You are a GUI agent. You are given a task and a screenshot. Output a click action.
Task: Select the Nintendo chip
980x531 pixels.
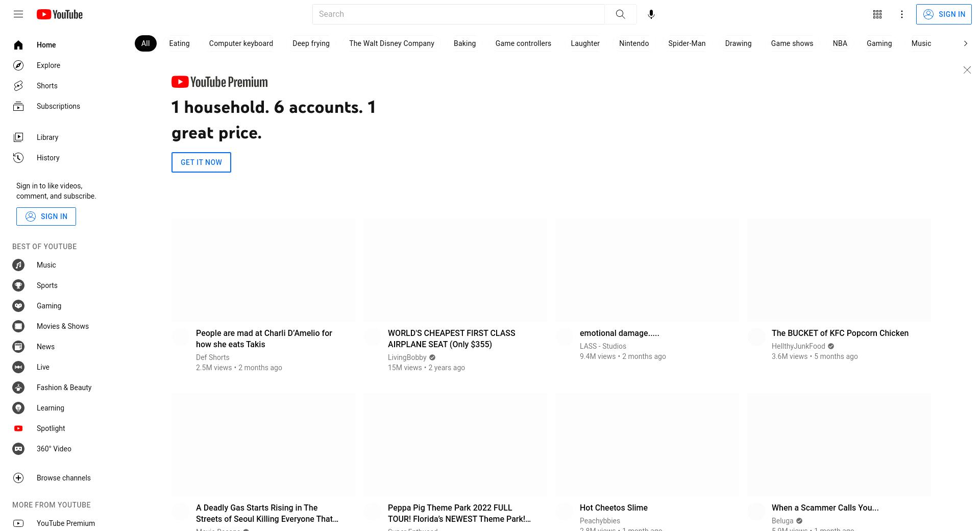click(x=634, y=43)
